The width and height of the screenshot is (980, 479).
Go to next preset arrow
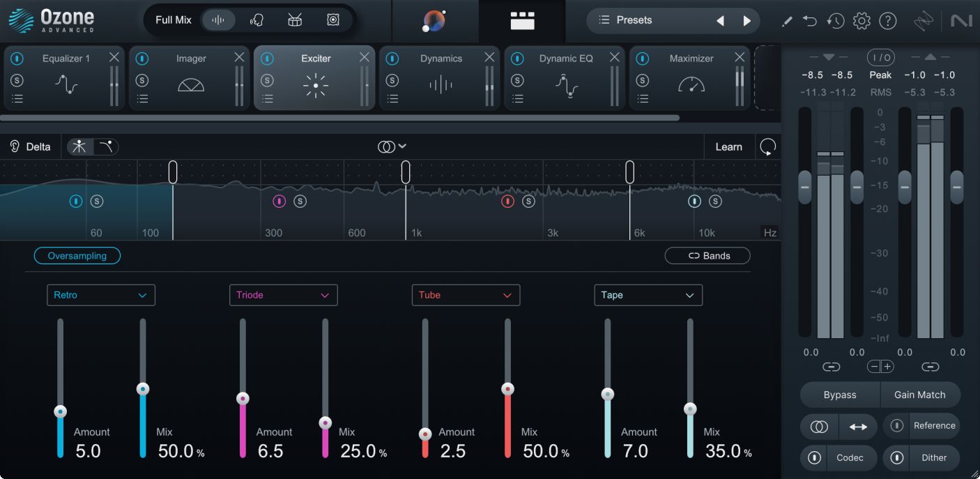click(x=747, y=21)
